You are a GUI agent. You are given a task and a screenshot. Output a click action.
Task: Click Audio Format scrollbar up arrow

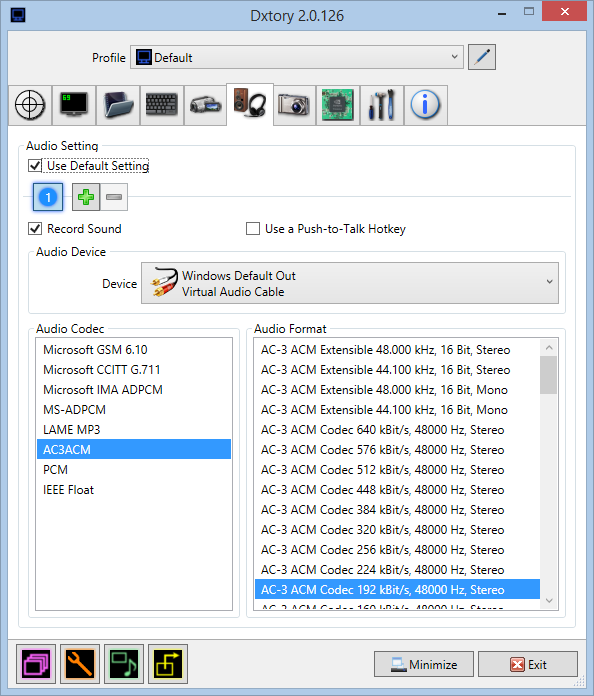pos(549,348)
